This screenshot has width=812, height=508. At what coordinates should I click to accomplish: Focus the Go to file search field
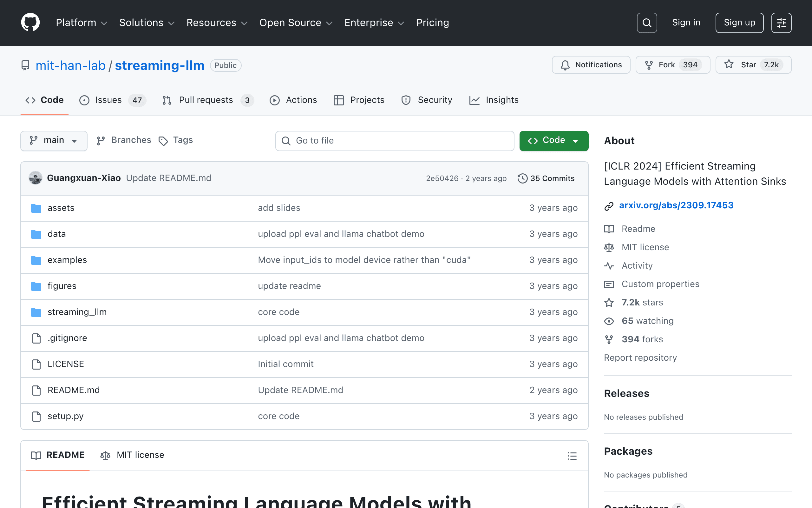point(395,141)
